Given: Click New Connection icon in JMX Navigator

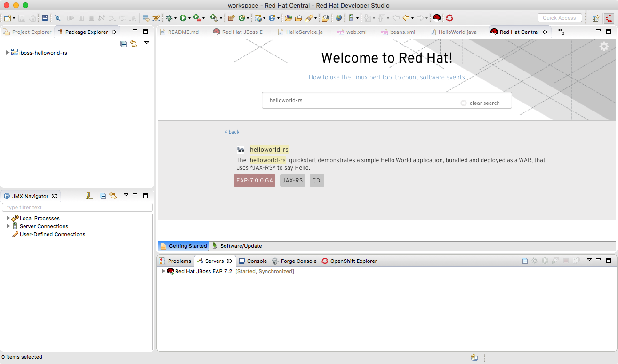Looking at the screenshot, I should point(89,196).
